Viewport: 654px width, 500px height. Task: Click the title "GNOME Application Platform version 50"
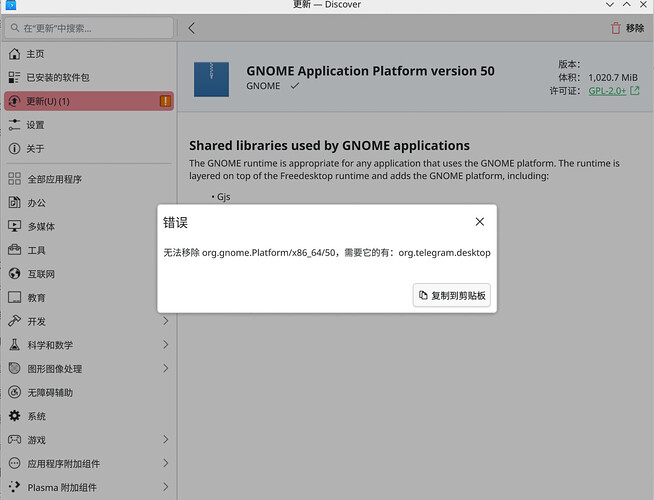click(370, 71)
